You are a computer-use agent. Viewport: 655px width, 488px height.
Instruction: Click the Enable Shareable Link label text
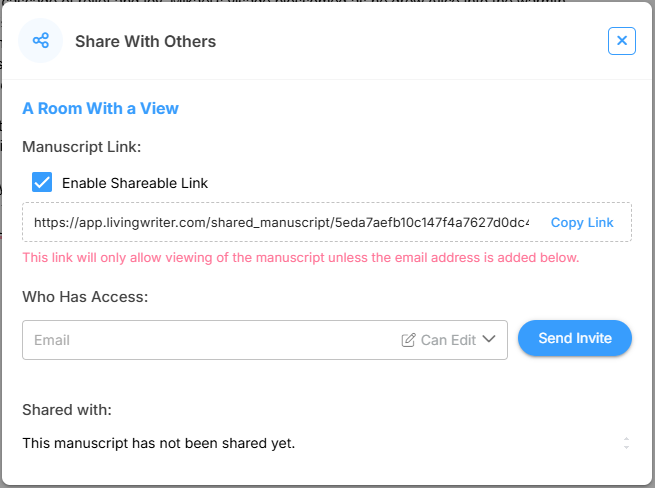click(x=135, y=183)
